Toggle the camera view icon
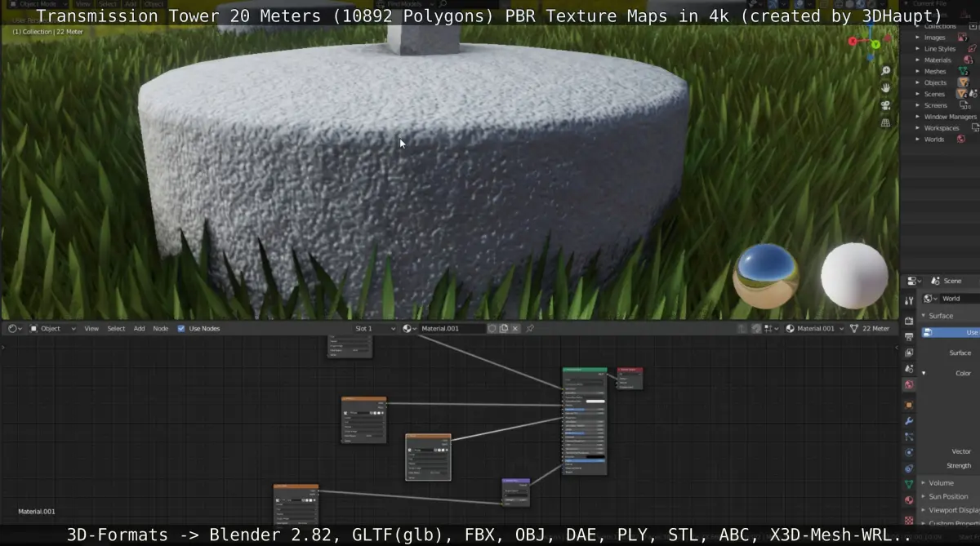This screenshot has width=980, height=546. click(x=886, y=105)
